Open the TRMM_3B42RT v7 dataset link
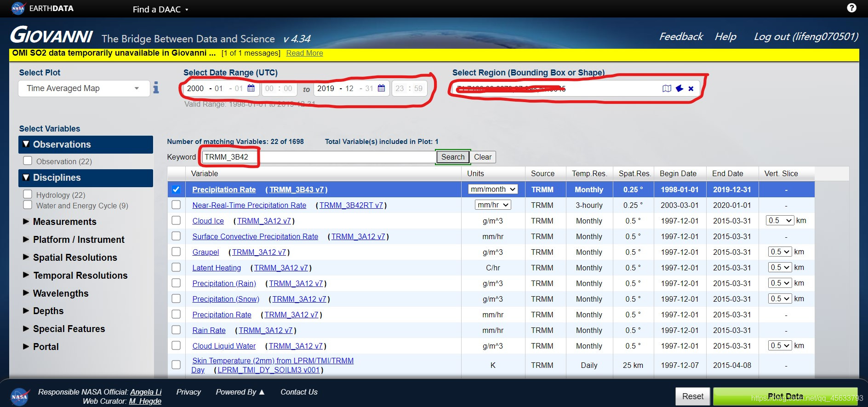This screenshot has height=407, width=868. coord(351,205)
